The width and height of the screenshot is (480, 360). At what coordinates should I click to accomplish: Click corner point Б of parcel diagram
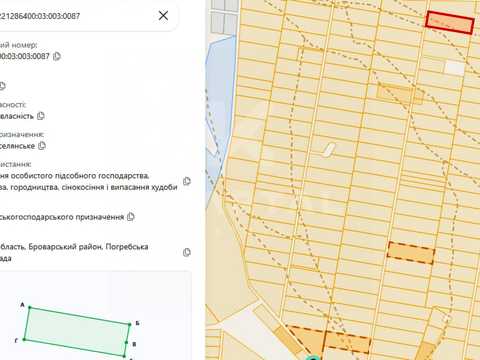130,324
